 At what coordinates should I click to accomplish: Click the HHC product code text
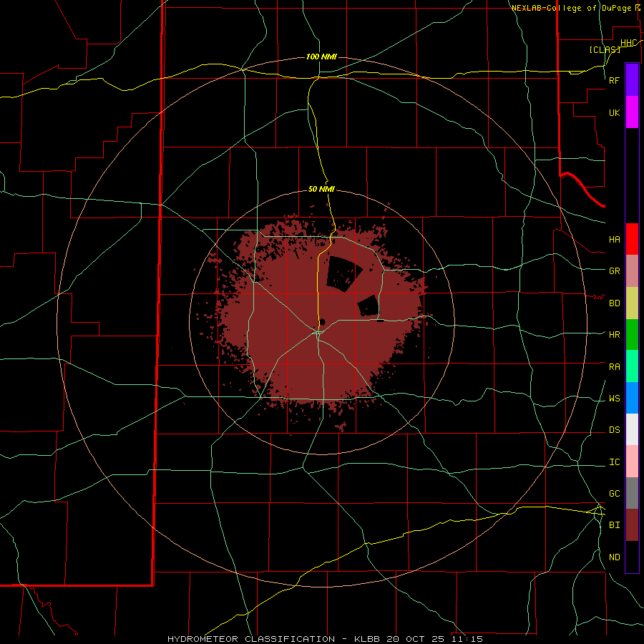pos(629,43)
